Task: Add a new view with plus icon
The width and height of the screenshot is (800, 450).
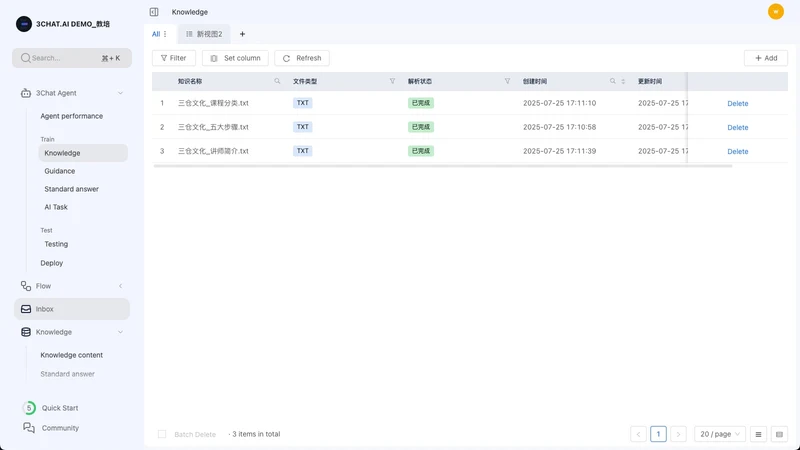Action: [x=242, y=34]
